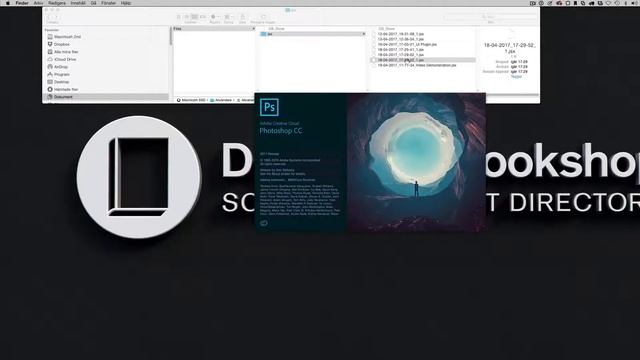Screen dimensions: 640x360
Task: Select Dropbox in Finder sidebar
Action: (x=105, y=44)
